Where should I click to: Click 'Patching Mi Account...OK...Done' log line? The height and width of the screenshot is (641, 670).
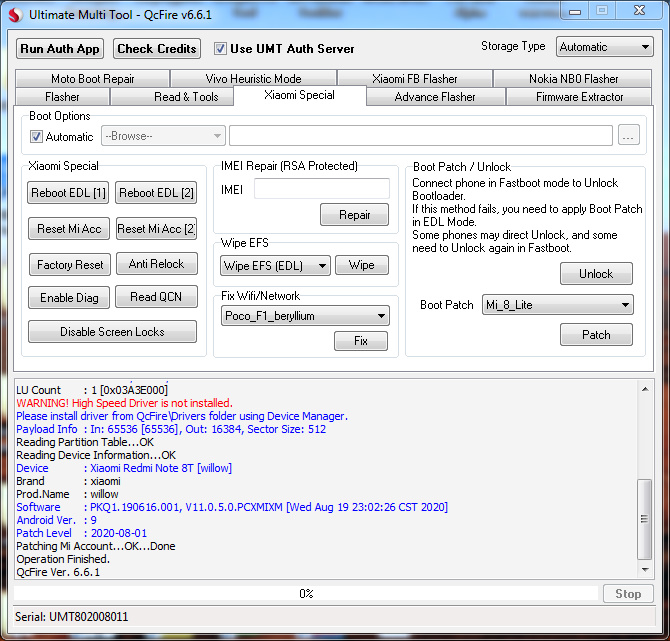tap(96, 546)
